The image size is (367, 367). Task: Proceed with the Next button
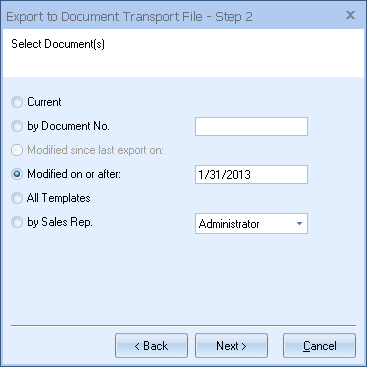(x=231, y=346)
